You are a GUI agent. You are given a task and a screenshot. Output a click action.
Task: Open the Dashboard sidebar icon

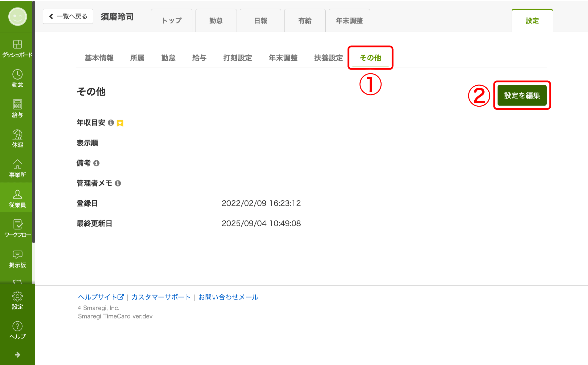[x=17, y=45]
